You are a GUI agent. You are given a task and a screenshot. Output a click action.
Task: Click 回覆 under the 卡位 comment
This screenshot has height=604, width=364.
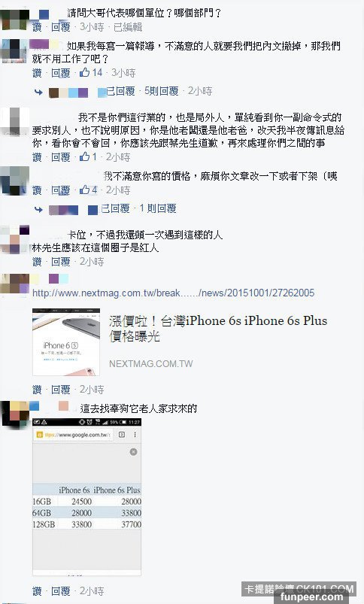[61, 262]
